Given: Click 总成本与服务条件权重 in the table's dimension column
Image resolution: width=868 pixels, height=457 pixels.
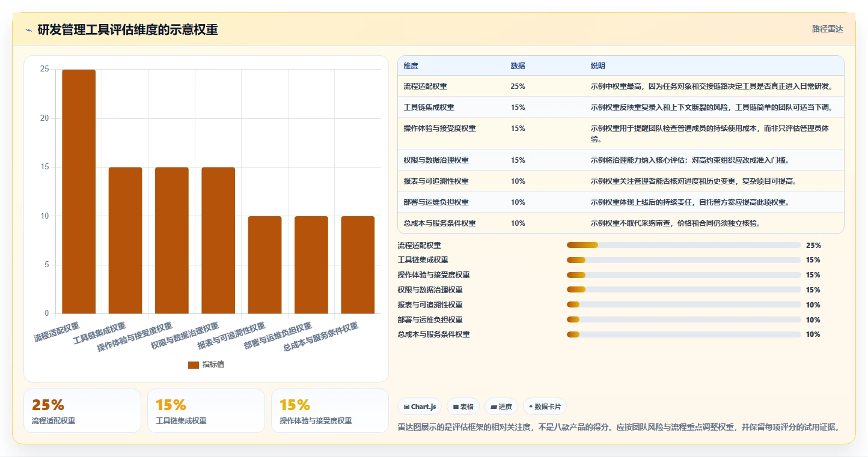Looking at the screenshot, I should pos(440,223).
